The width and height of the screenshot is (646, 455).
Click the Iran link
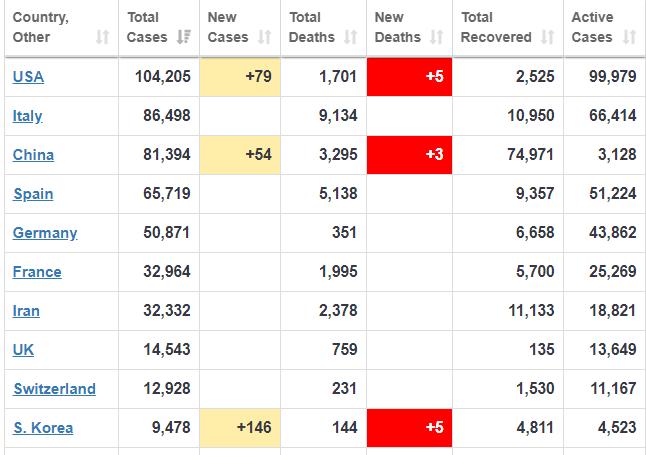click(26, 311)
